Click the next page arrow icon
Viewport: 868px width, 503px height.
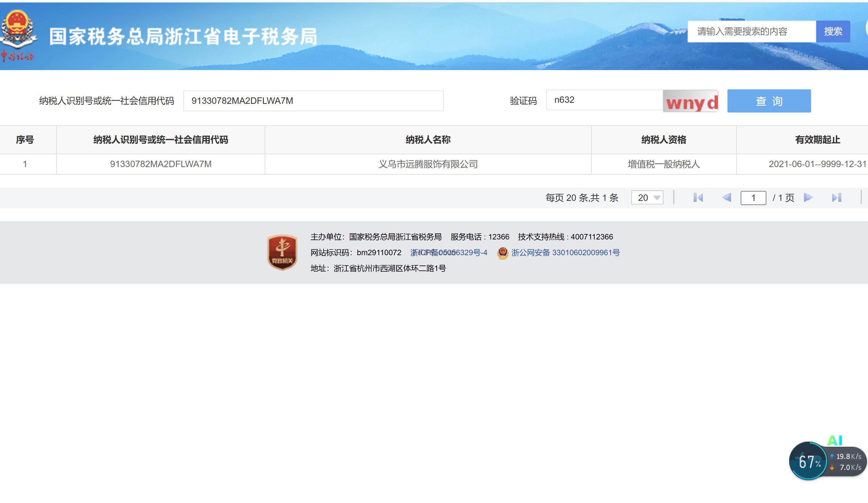coord(808,198)
